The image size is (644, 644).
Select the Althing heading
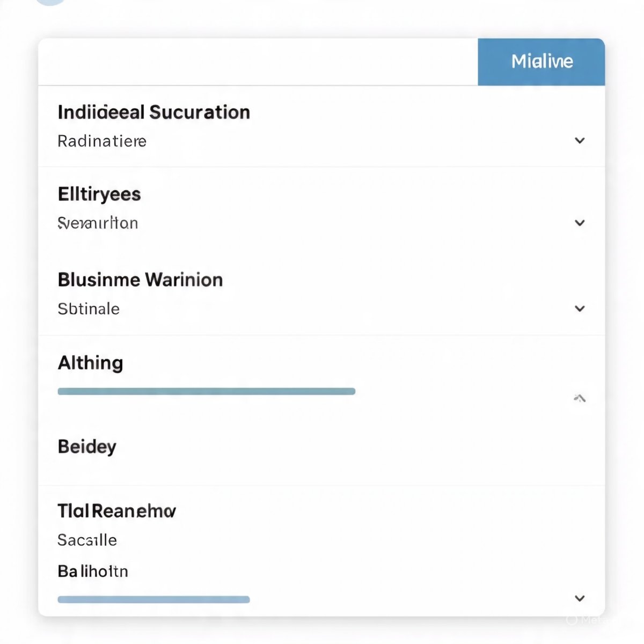pyautogui.click(x=90, y=363)
